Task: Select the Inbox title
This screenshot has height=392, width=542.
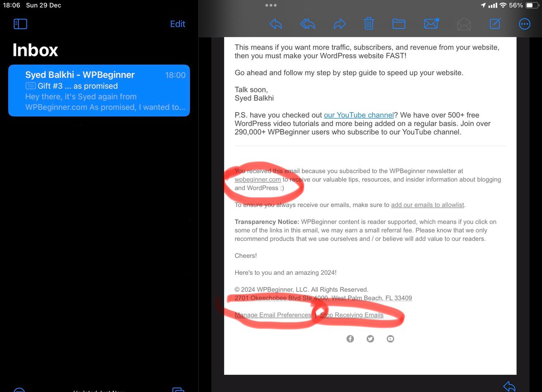Action: click(x=35, y=50)
